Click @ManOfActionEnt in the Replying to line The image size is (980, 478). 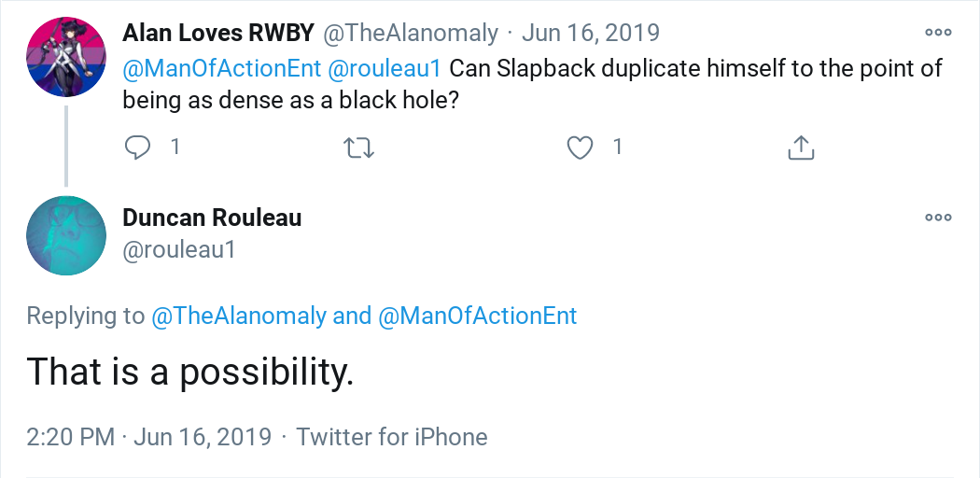tap(478, 316)
